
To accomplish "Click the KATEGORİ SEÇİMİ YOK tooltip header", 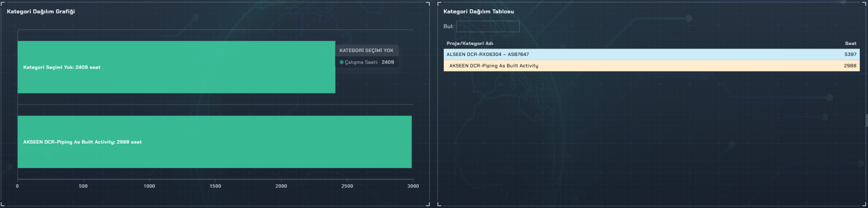I will tap(366, 50).
